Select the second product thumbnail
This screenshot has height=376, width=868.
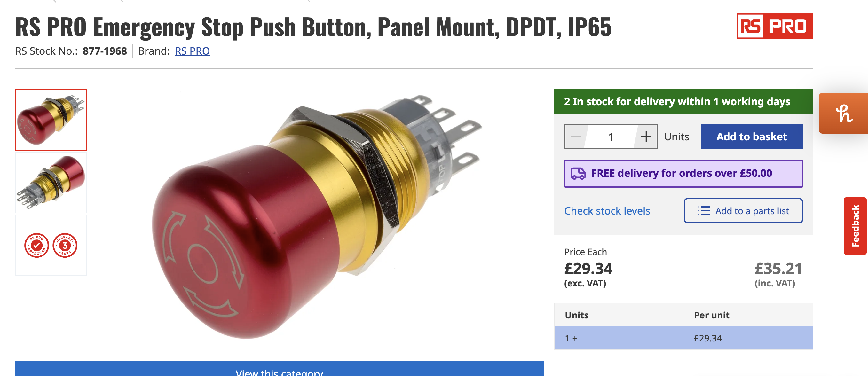pos(51,183)
